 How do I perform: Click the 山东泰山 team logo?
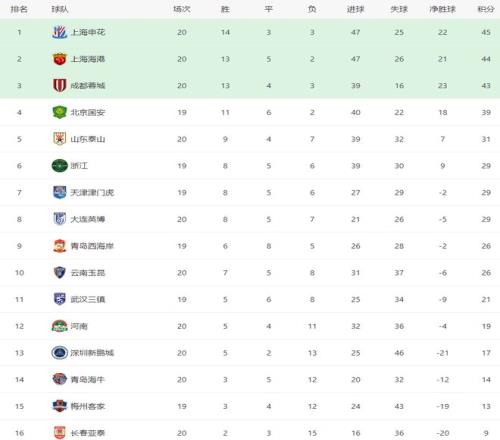[60, 139]
